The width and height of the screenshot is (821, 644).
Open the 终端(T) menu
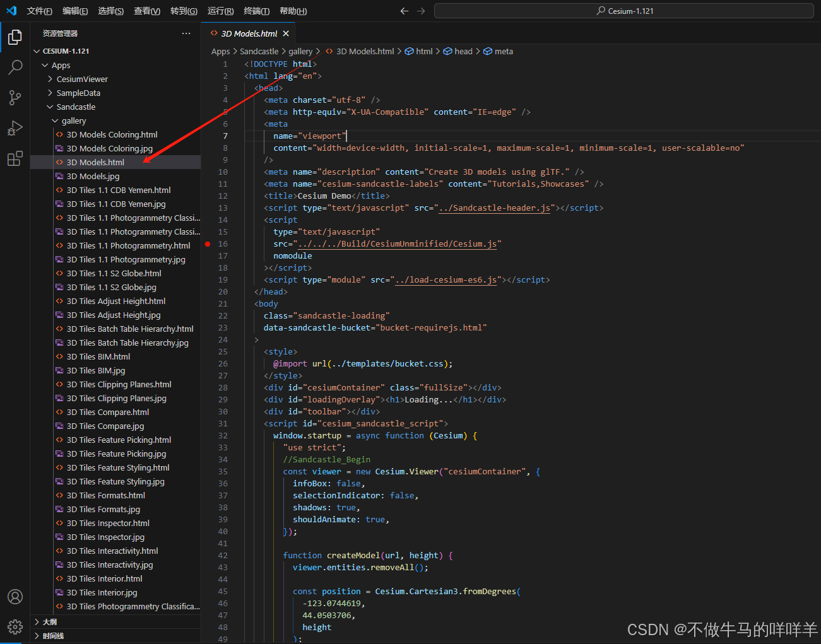click(256, 11)
